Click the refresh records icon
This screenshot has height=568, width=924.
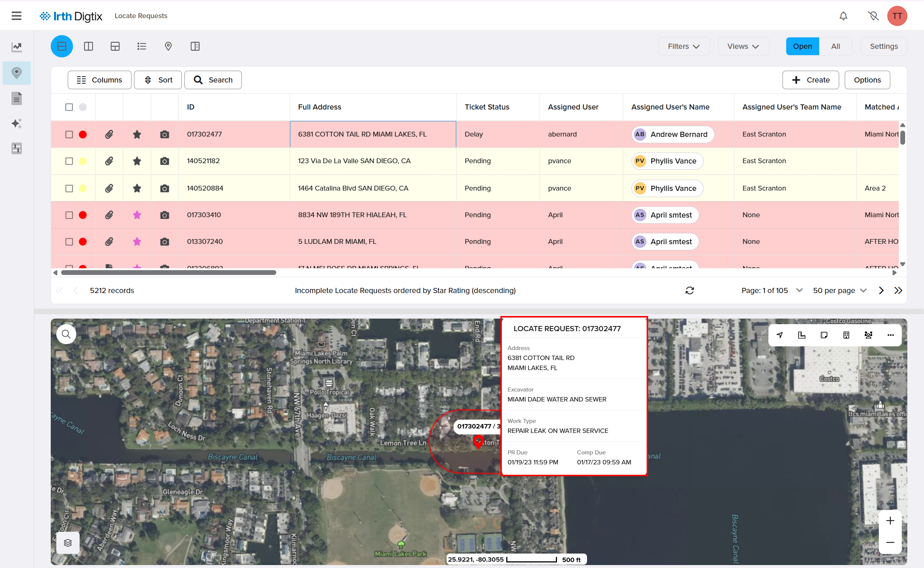(x=690, y=290)
